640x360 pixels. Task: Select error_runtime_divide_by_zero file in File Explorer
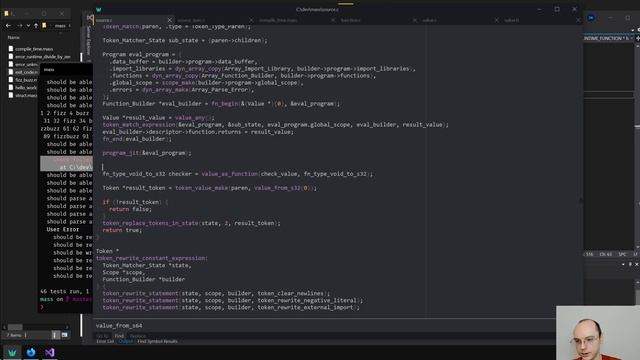pos(40,56)
